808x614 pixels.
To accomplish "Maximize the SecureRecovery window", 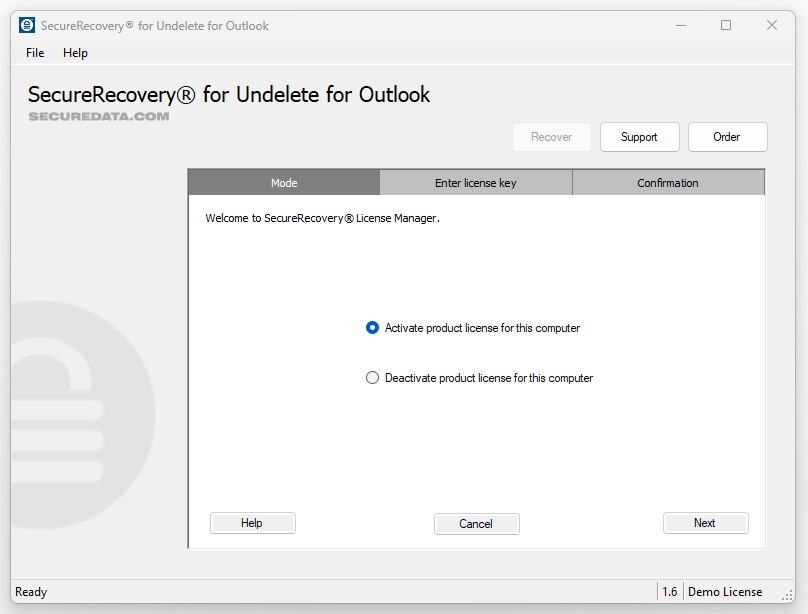I will click(726, 25).
